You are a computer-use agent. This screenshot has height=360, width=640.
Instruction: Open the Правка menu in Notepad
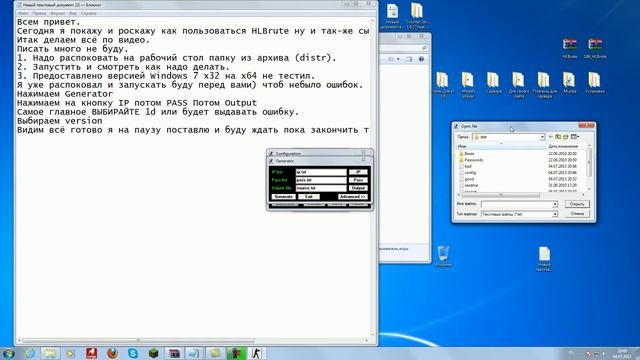coord(39,13)
